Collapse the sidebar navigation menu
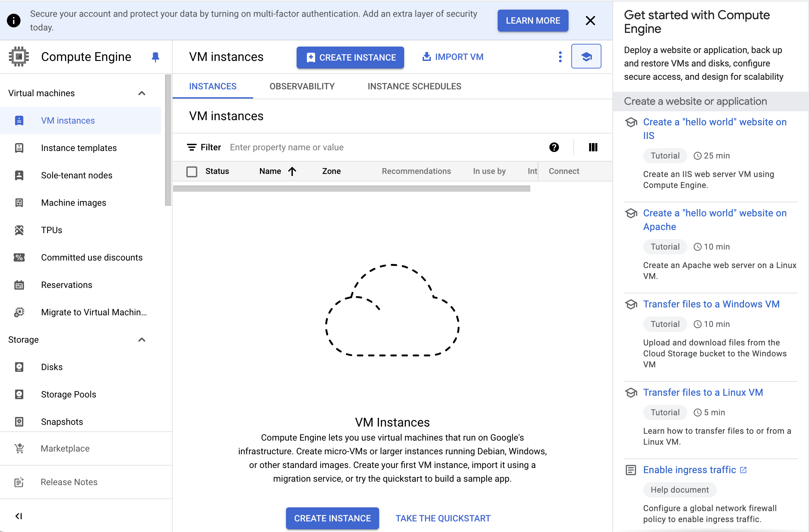This screenshot has height=532, width=809. point(19,516)
